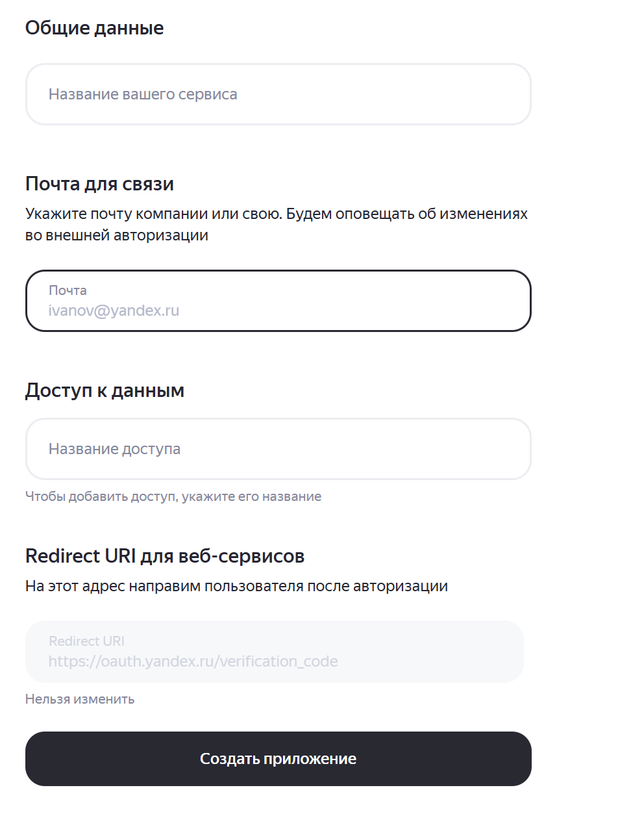
Task: Click the 'Чтобы добавить доступ' hint text
Action: (101, 496)
